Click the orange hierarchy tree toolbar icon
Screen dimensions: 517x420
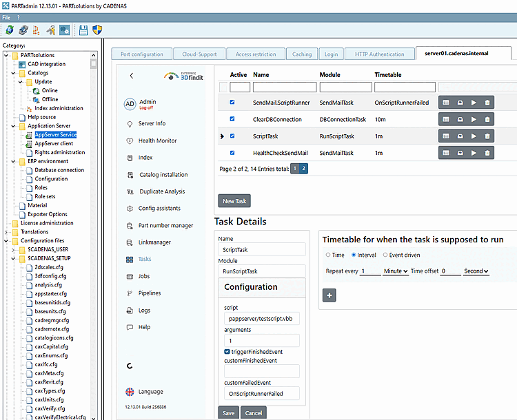click(37, 30)
